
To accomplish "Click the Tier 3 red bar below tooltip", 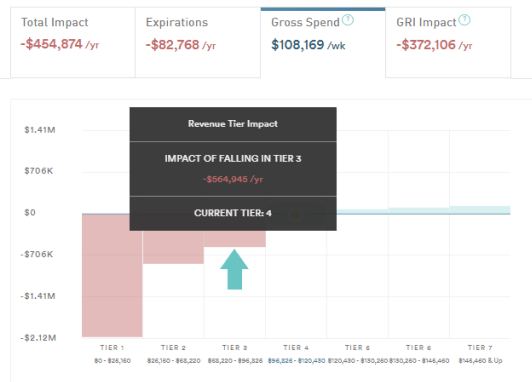I will (235, 239).
